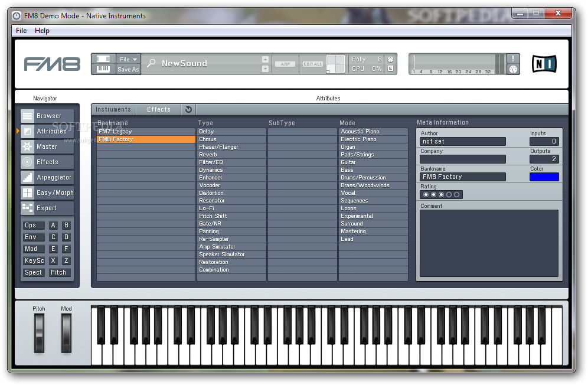Click the Pitch wheel
Viewport: 588px width, 385px height.
tap(39, 333)
